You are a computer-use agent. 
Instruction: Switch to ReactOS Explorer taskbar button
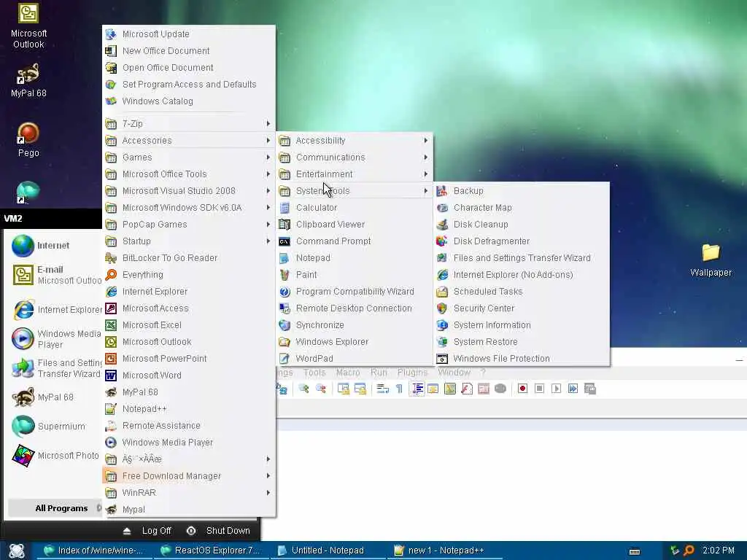pos(210,551)
